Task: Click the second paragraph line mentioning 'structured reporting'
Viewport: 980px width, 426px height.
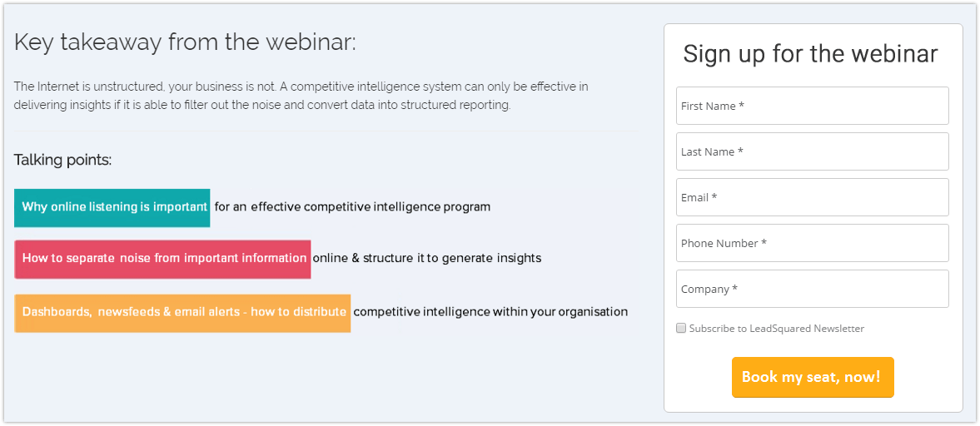Action: pos(262,105)
